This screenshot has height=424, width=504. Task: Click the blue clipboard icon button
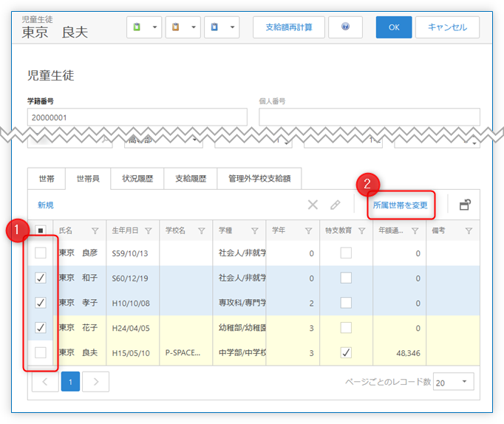coord(214,27)
